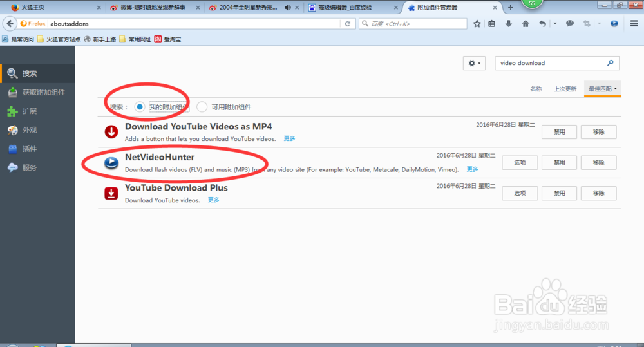The width and height of the screenshot is (644, 347).
Task: Switch to 微博 tab
Action: 154,7
